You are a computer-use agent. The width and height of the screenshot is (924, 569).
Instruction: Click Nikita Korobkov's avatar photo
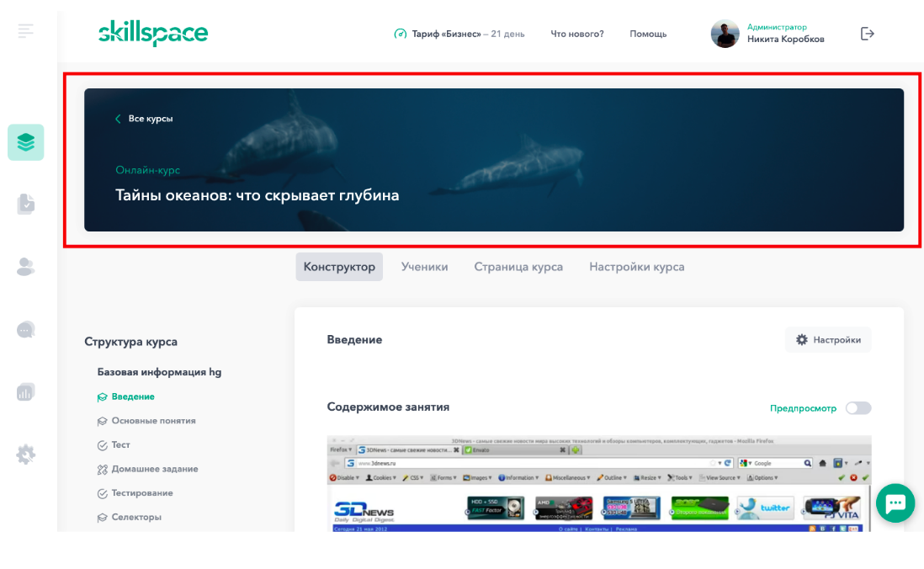point(725,34)
